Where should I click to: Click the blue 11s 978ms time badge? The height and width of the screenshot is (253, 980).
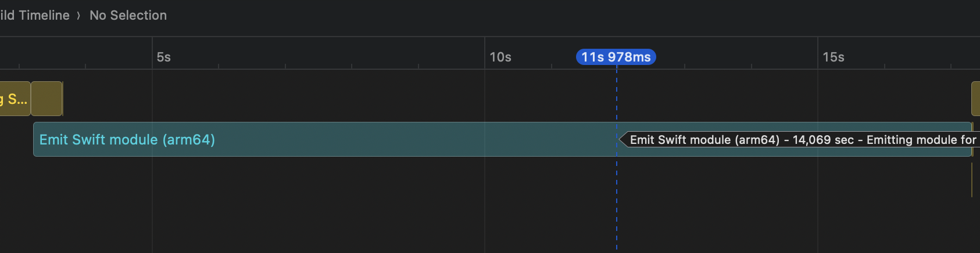(x=616, y=57)
